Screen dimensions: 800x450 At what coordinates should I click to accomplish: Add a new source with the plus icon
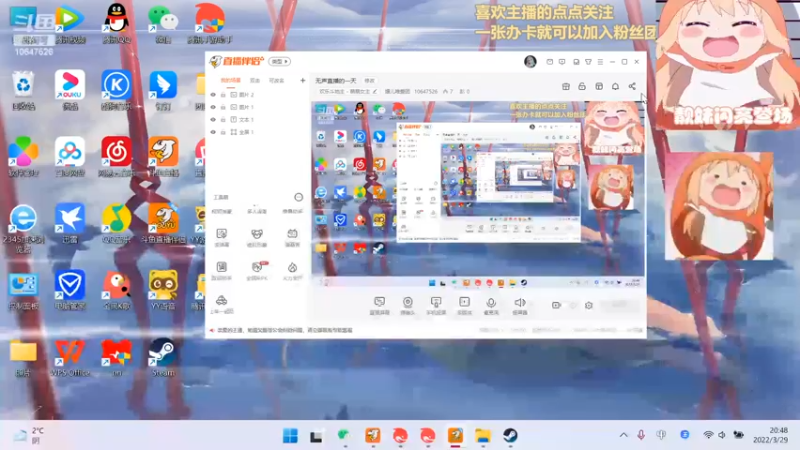pos(303,81)
